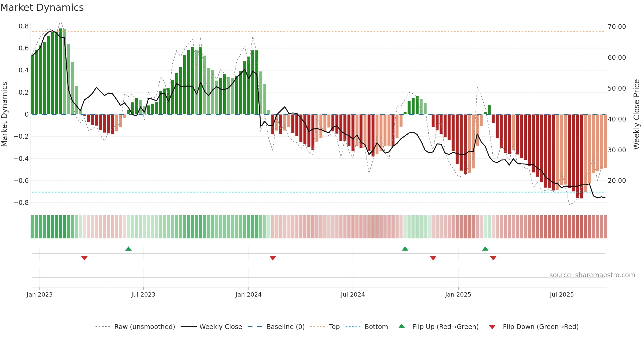Click the 70.00 price axis label
This screenshot has width=644, height=362.
pyautogui.click(x=617, y=27)
